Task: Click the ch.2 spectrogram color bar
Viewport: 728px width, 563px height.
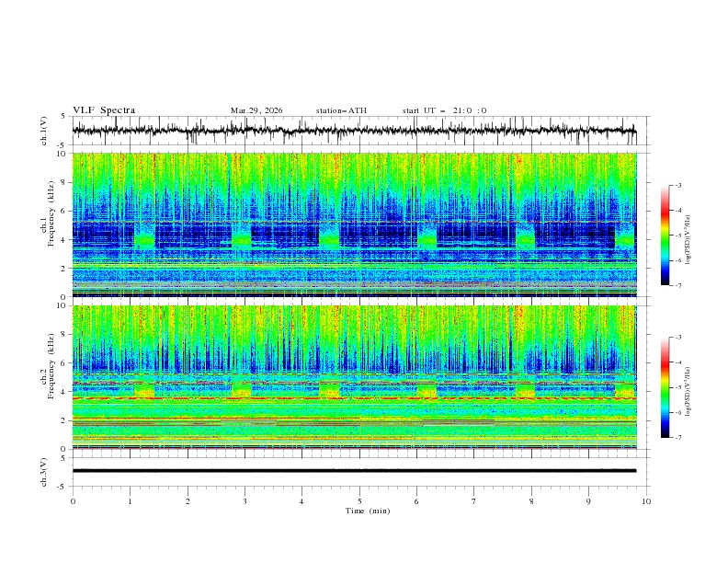Action: pos(665,387)
